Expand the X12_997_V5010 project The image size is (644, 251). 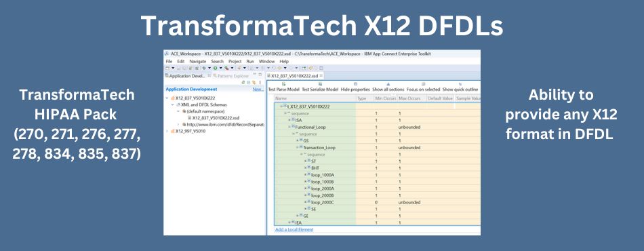point(167,131)
